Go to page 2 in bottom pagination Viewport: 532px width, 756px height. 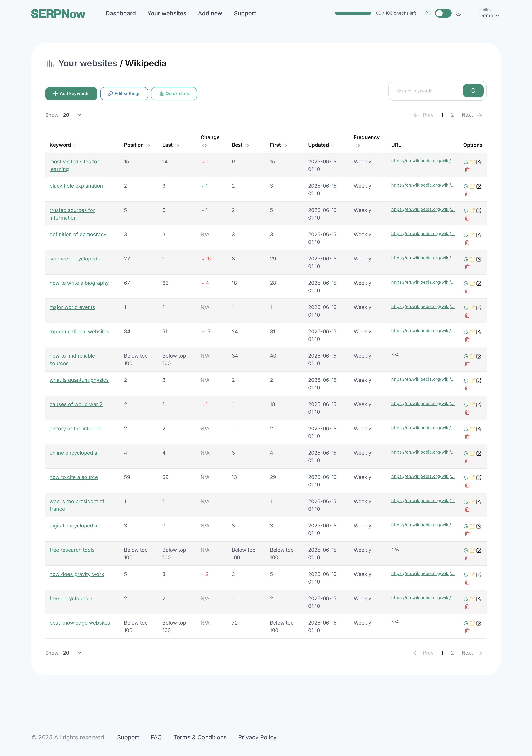point(452,653)
